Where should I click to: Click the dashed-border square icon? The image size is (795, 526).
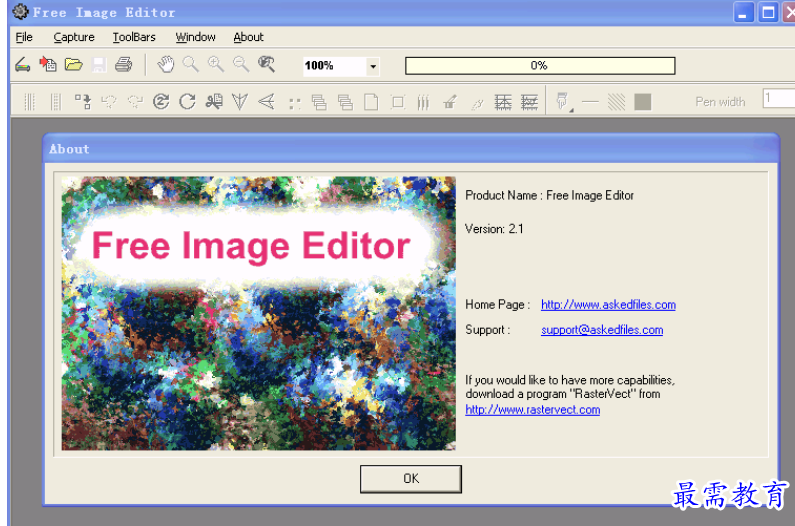(x=398, y=102)
